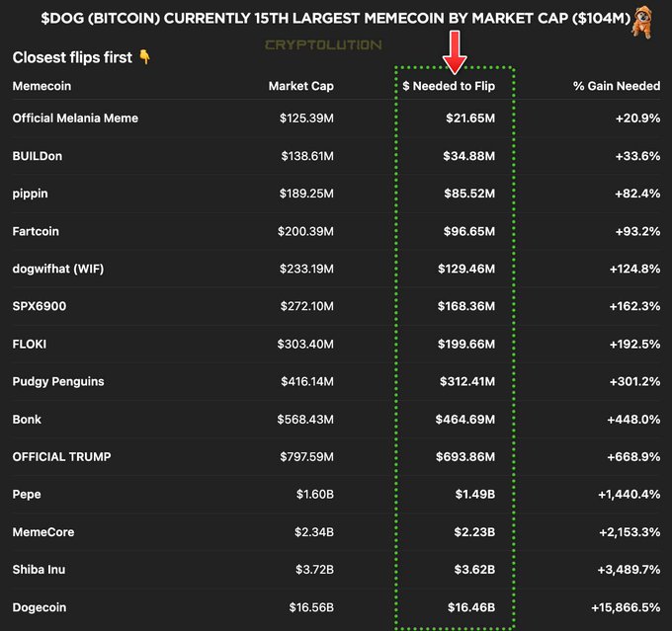Click the $797.59M market cap value
Image resolution: width=672 pixels, height=631 pixels.
tap(307, 456)
